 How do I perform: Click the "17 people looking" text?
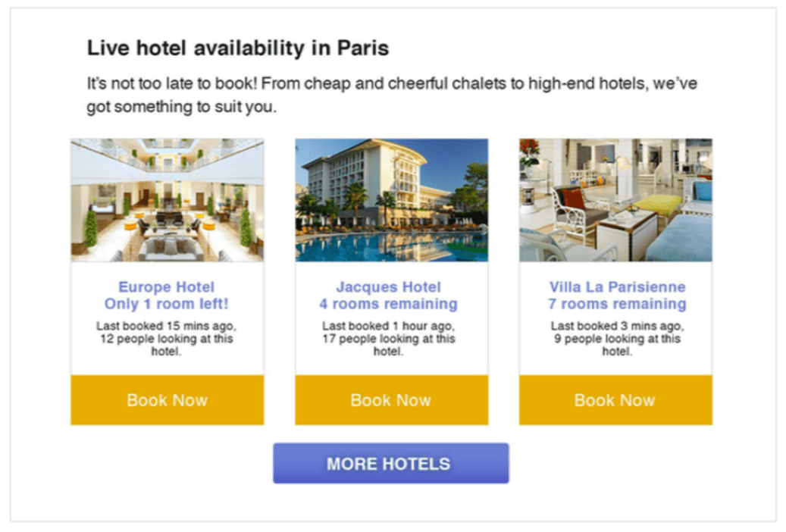click(x=388, y=340)
